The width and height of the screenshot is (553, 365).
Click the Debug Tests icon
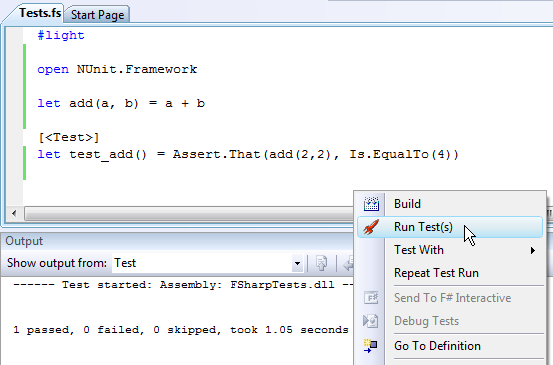point(371,321)
